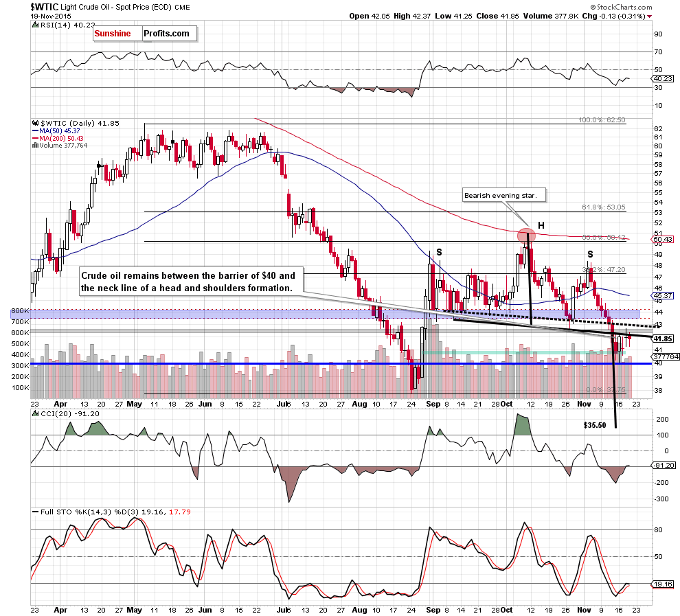Click the Open 42.05 value
This screenshot has width=680, height=616.
[369, 16]
